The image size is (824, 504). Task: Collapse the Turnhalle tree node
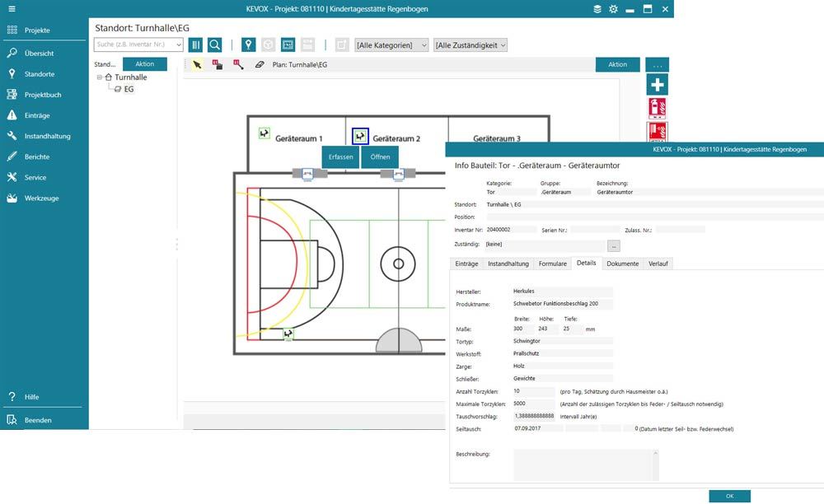click(x=99, y=77)
